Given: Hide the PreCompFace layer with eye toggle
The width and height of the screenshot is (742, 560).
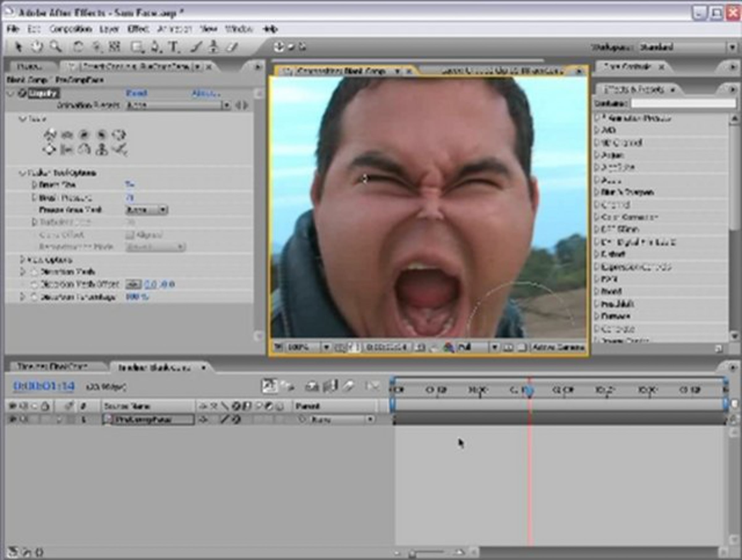Looking at the screenshot, I should click(x=12, y=419).
